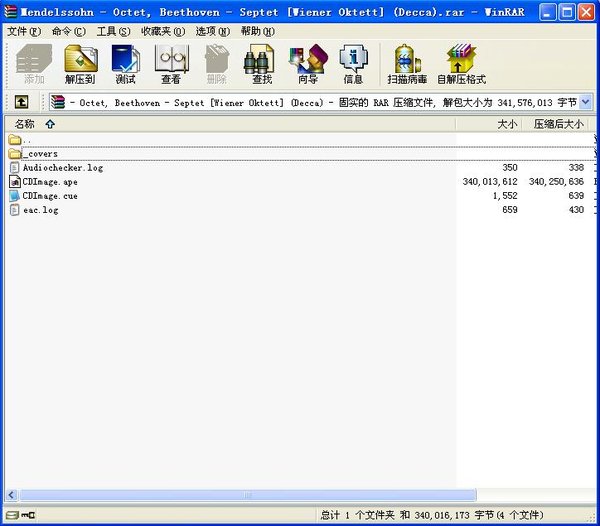
Task: Select the file name CDImage.cue
Action: 50,196
